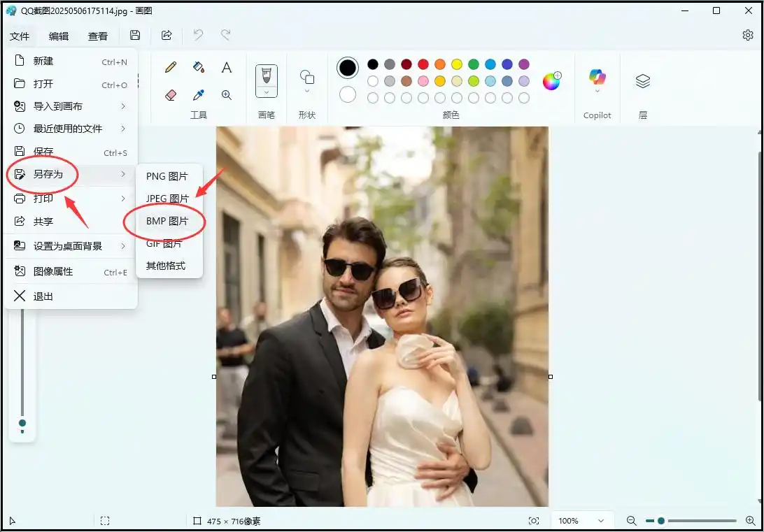This screenshot has height=532, width=764.
Task: Select the Fill bucket tool
Action: 199,67
